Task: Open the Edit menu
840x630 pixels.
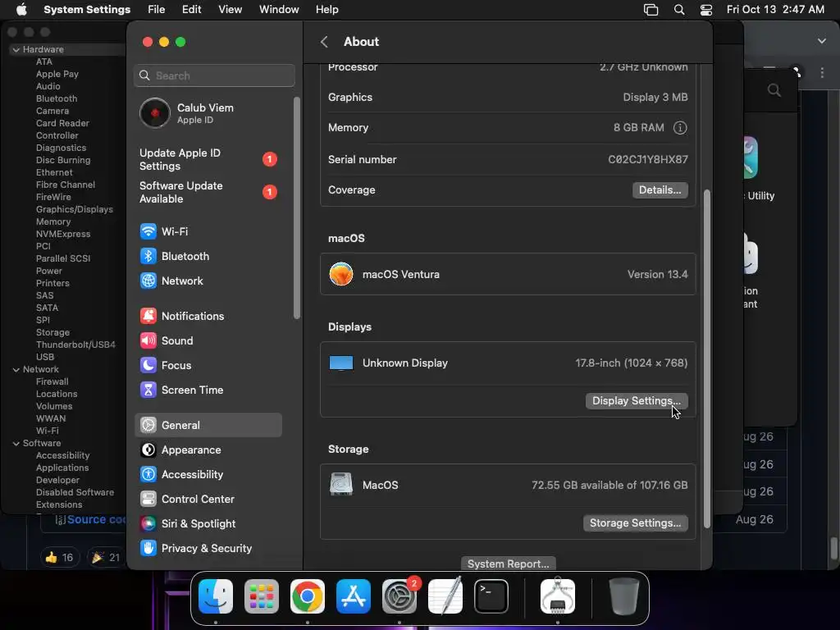Action: tap(191, 10)
